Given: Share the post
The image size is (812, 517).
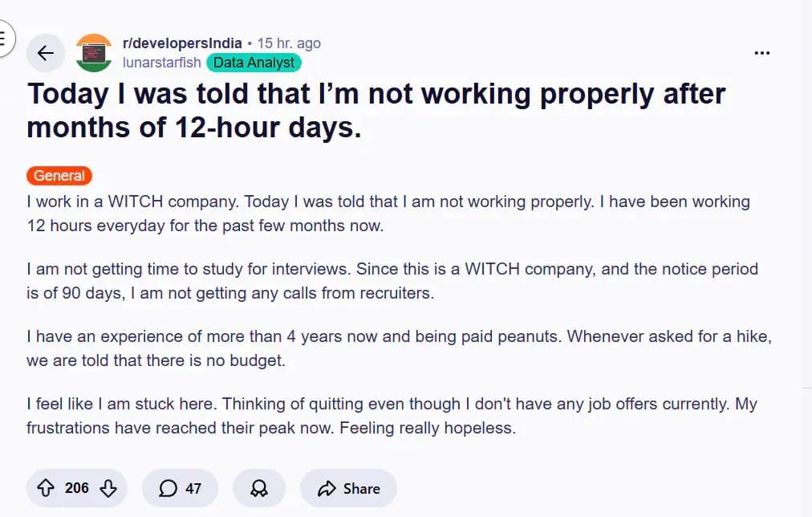Looking at the screenshot, I should (348, 488).
